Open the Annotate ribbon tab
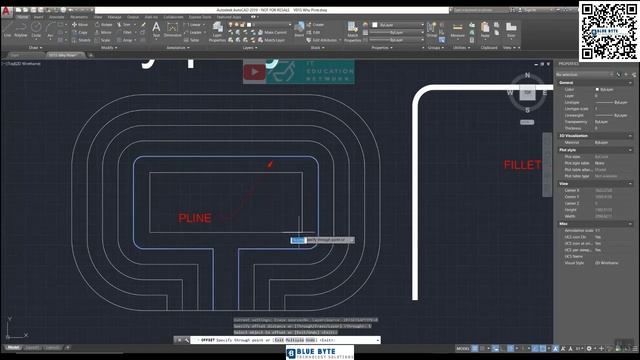Viewport: 640px width, 360px height. tap(56, 17)
